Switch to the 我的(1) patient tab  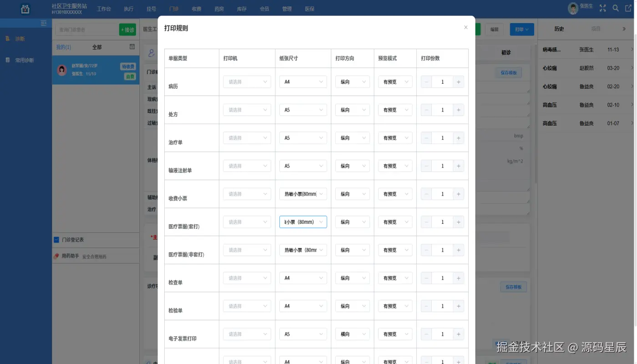point(63,47)
